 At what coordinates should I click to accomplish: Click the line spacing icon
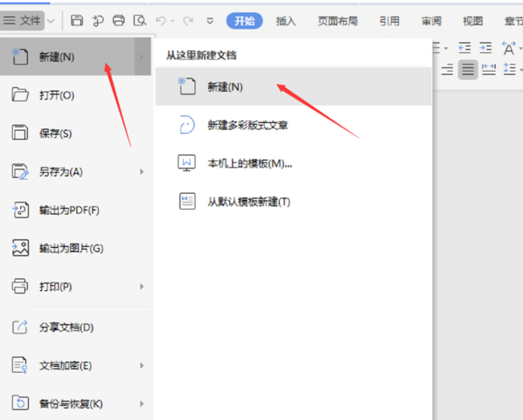510,69
